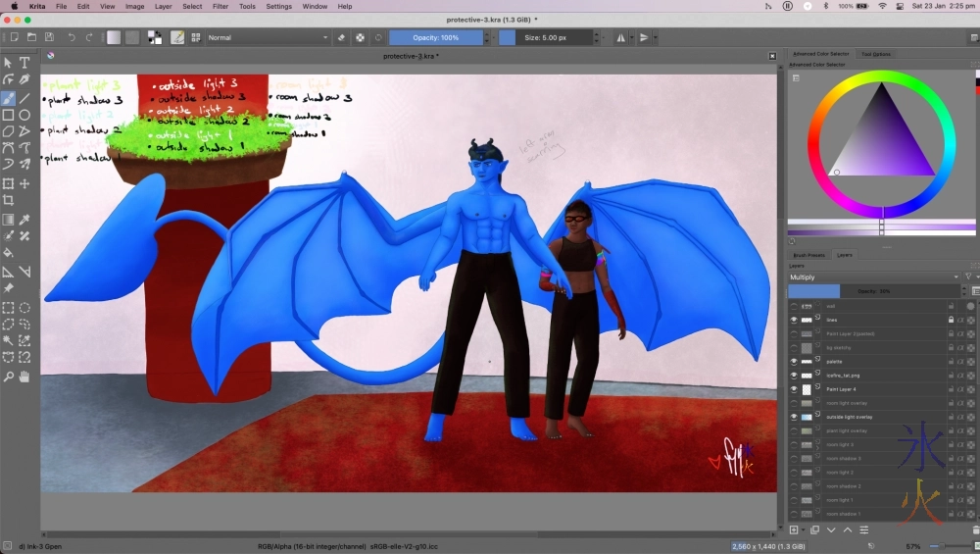980x554 pixels.
Task: Hide the lines layer
Action: 794,320
